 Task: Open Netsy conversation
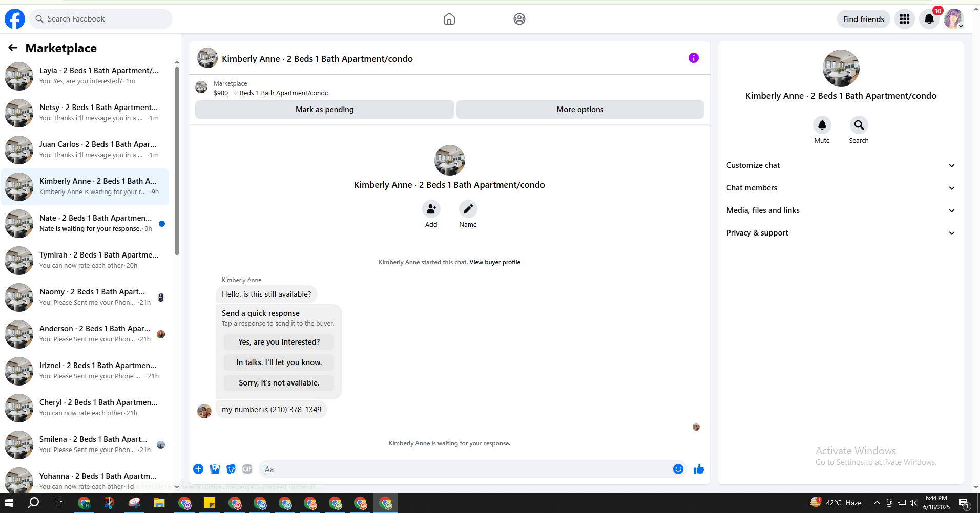pyautogui.click(x=85, y=113)
